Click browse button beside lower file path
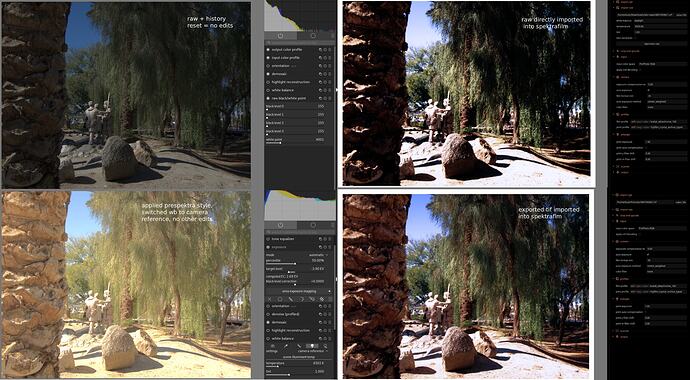The height and width of the screenshot is (380, 690). [x=682, y=203]
